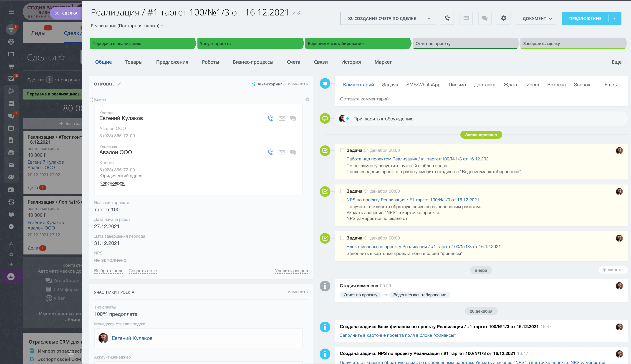Check the 'Работа над проектом' task checkbox
The height and width of the screenshot is (364, 631).
click(x=342, y=150)
